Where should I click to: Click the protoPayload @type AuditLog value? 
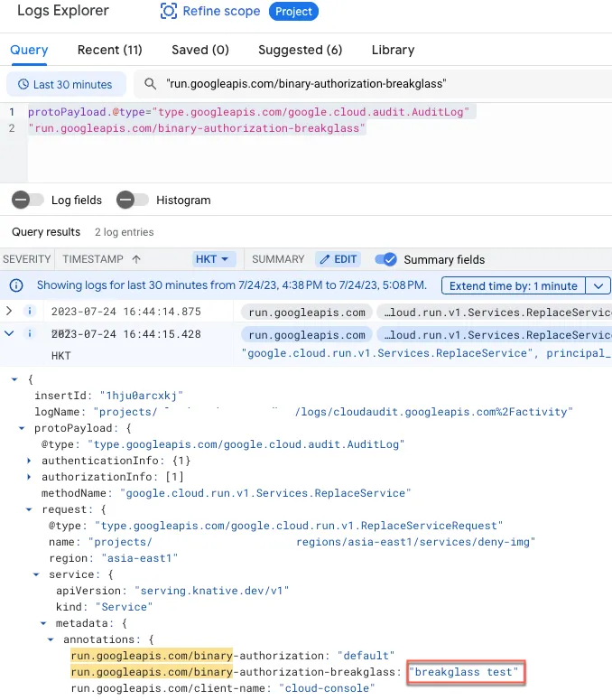click(246, 444)
